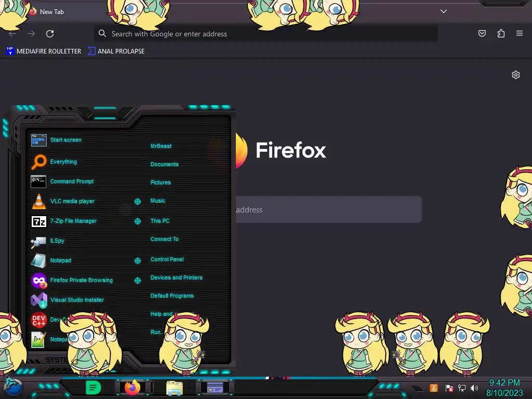Expand VLC media player jump list arrow
The image size is (532, 399).
click(137, 202)
